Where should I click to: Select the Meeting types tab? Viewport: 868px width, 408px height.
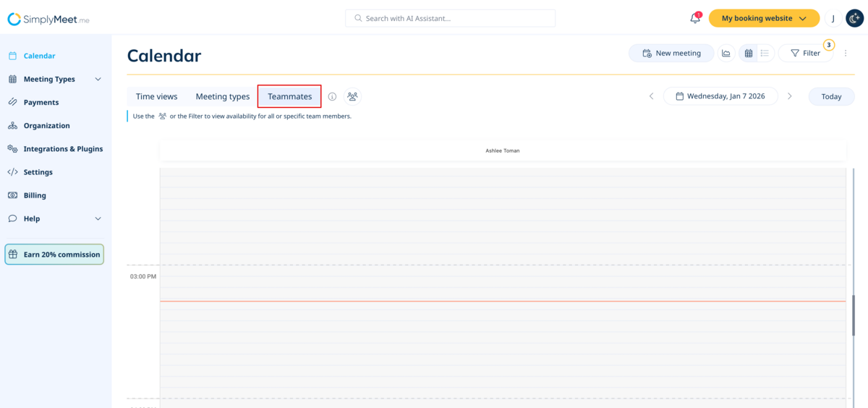[223, 96]
